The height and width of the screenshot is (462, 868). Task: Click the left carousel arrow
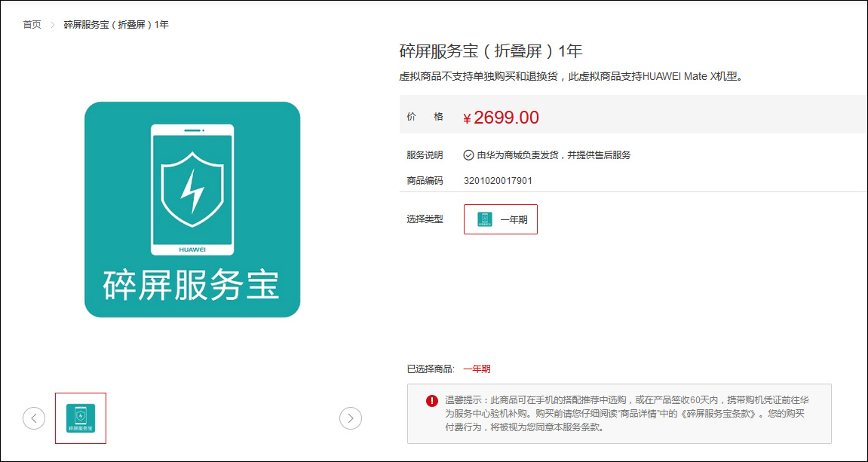pyautogui.click(x=34, y=418)
